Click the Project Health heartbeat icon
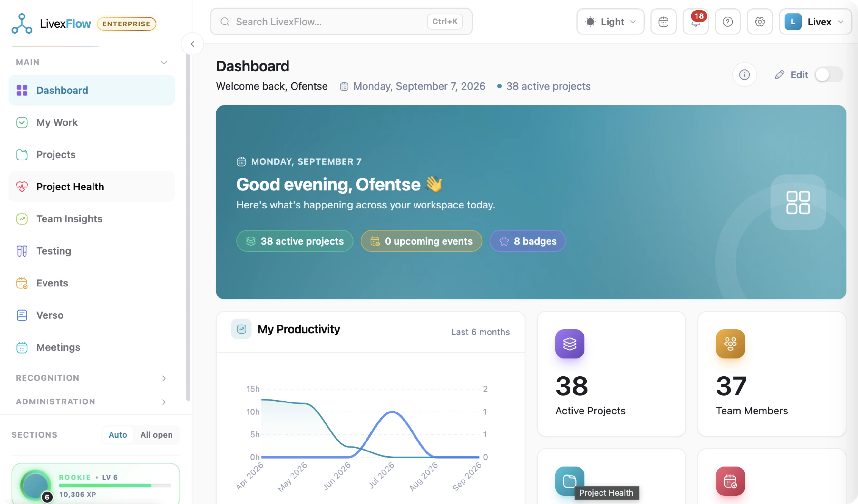 point(22,187)
